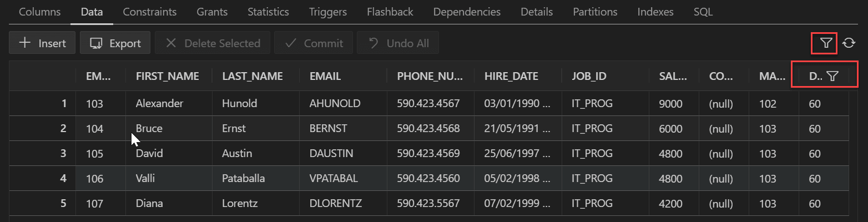This screenshot has height=222, width=868.
Task: Click the HIRE_DATE column header
Action: click(x=511, y=77)
